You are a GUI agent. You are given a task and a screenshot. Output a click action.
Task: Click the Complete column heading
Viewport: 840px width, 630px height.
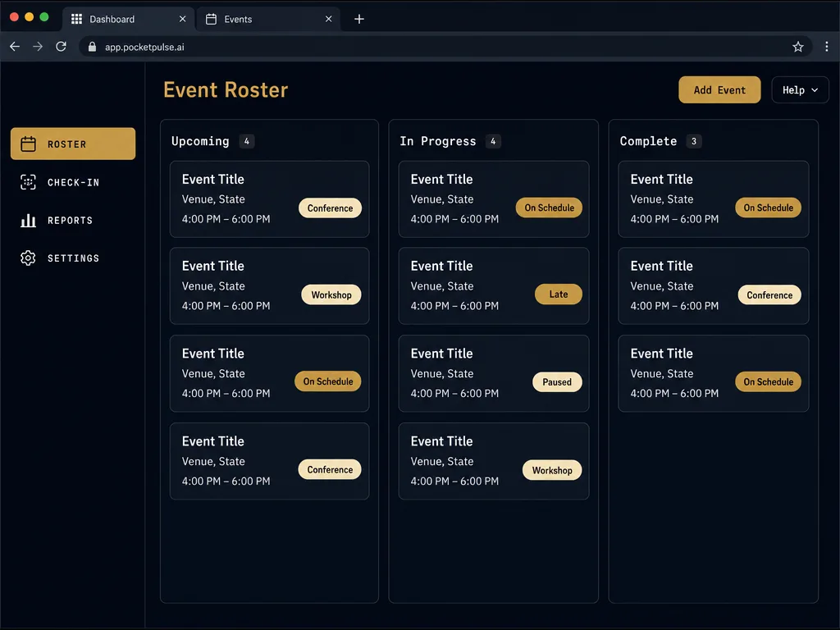[648, 141]
